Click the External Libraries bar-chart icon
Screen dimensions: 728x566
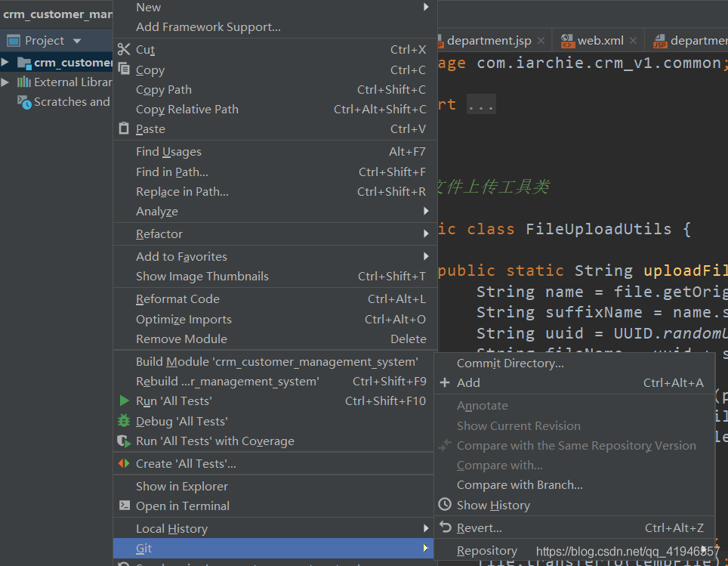(23, 82)
